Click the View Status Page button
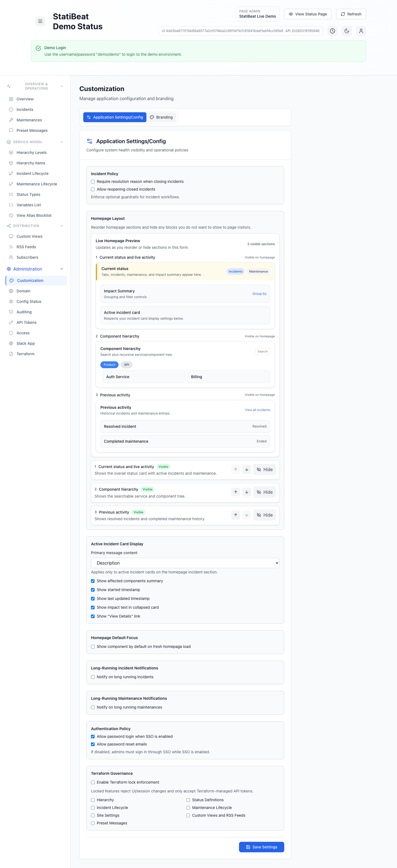 click(307, 14)
